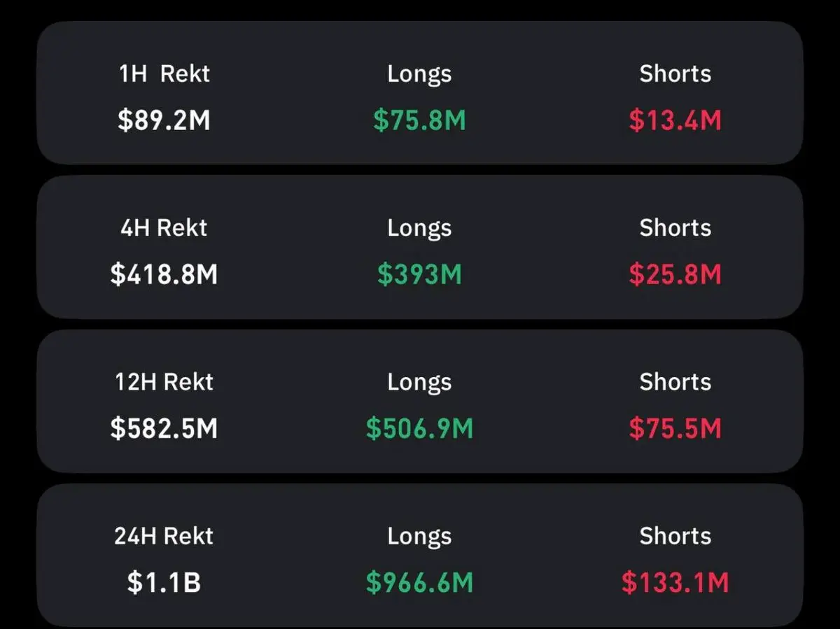Click the 24H Longs $966.6M value
Viewport: 840px width, 629px height.
pos(419,582)
